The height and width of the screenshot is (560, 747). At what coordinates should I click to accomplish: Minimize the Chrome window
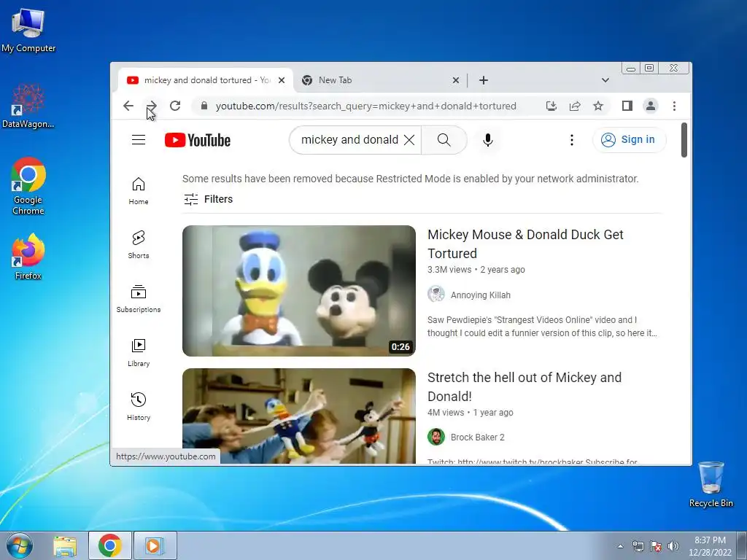(631, 68)
